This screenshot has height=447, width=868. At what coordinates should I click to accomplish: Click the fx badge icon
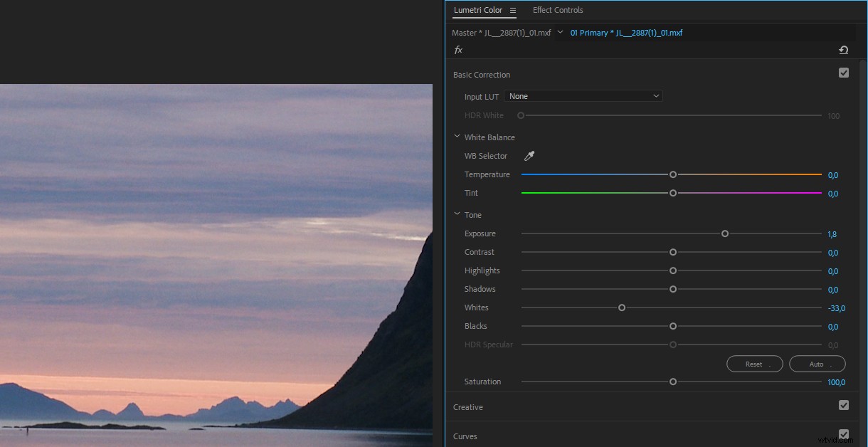pyautogui.click(x=459, y=50)
